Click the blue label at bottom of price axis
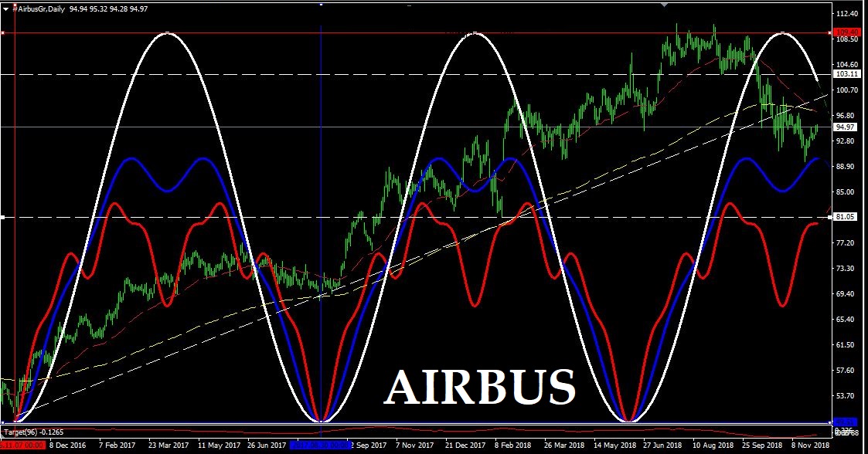868x454 pixels. pos(846,422)
